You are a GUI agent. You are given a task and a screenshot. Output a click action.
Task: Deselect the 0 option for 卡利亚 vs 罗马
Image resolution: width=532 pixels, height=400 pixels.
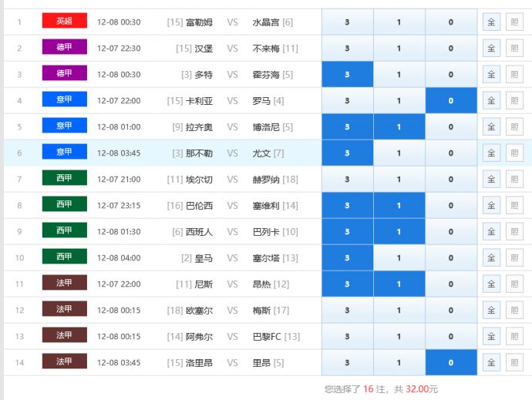coord(450,101)
